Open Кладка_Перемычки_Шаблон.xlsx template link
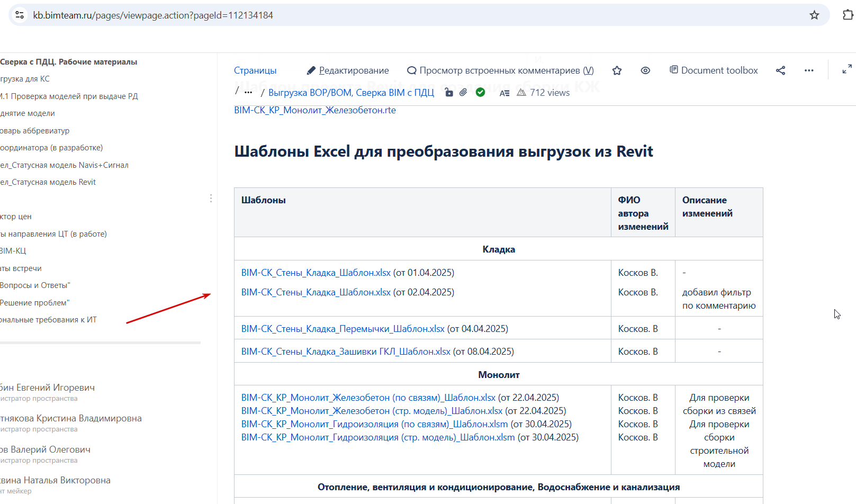The width and height of the screenshot is (856, 504). 343,329
